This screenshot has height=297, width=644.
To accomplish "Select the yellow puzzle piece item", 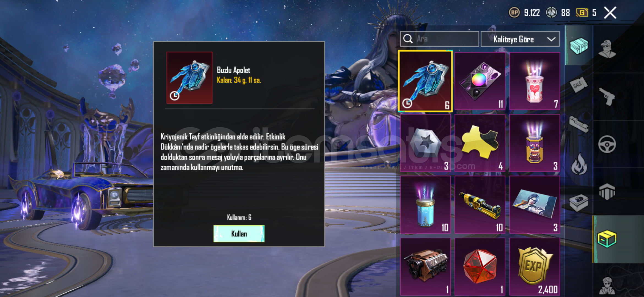I will [x=480, y=143].
